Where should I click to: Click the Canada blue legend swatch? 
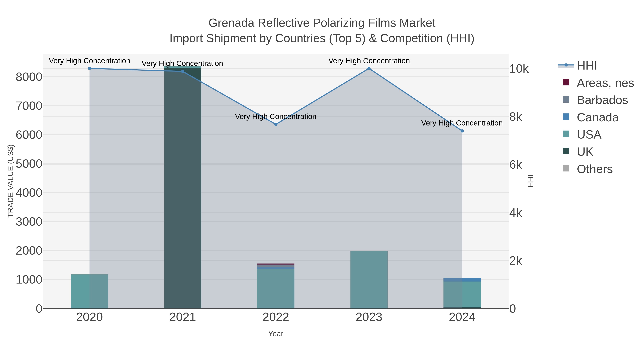(x=566, y=117)
